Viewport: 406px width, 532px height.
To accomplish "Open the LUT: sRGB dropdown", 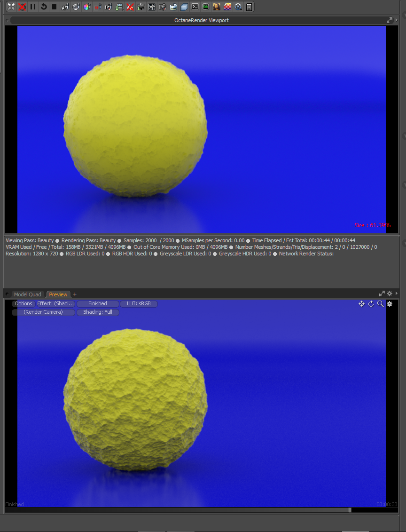I will point(139,304).
